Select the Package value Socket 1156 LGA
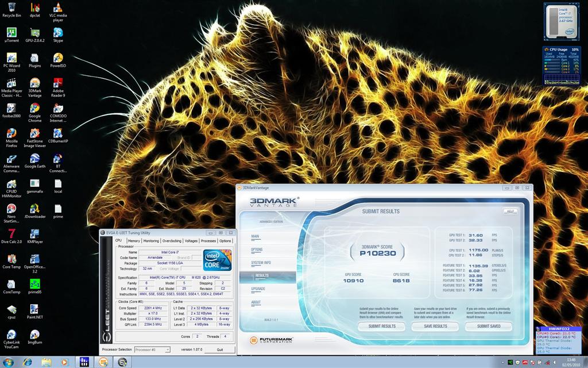 coord(170,263)
